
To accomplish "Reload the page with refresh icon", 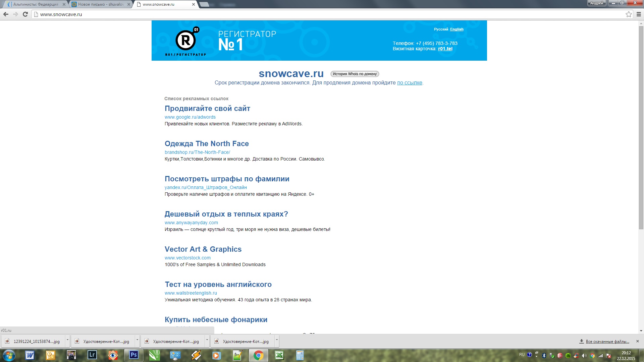I will coord(25,14).
